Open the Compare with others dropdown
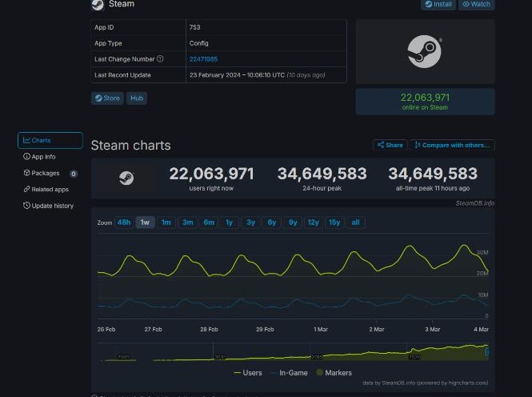This screenshot has height=397, width=532. pyautogui.click(x=452, y=145)
